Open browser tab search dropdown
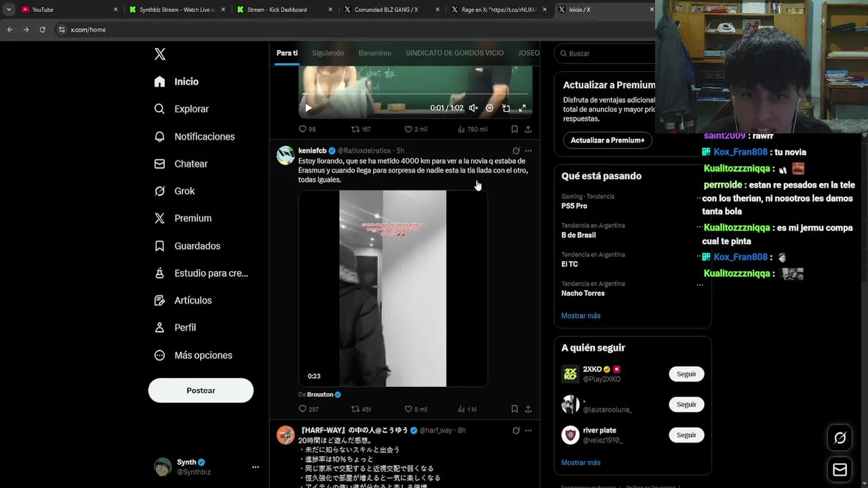The height and width of the screenshot is (488, 868). click(x=8, y=9)
